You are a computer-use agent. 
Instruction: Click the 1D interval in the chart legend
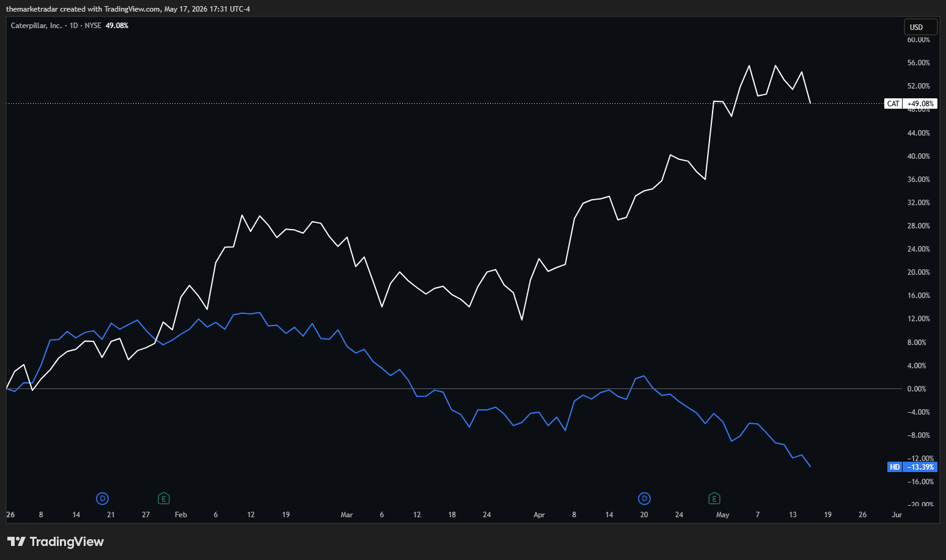(x=73, y=26)
